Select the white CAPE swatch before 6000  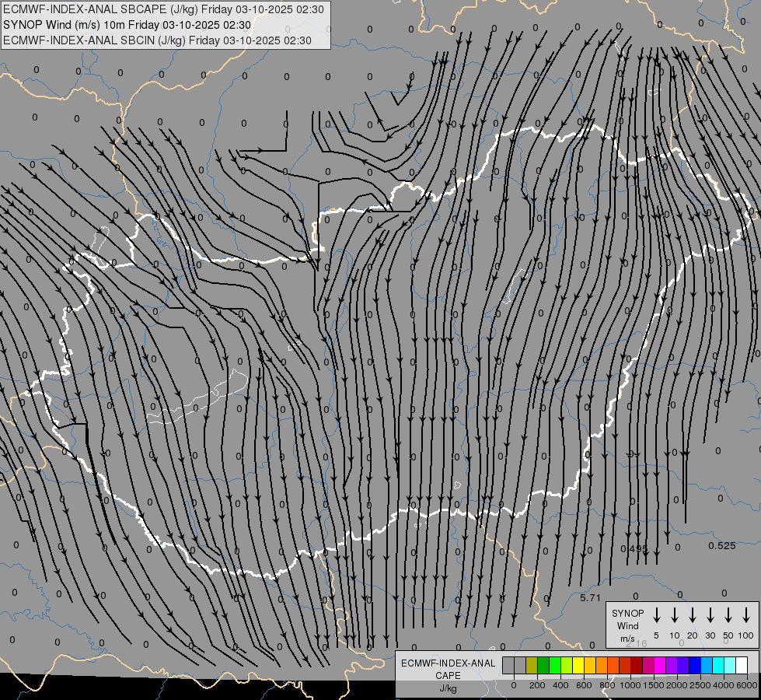[x=742, y=666]
